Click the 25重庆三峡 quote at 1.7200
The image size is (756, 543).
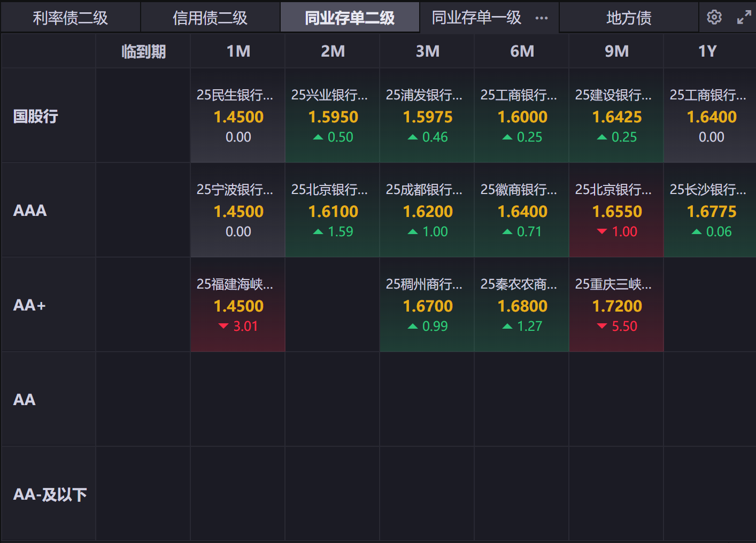(x=616, y=305)
